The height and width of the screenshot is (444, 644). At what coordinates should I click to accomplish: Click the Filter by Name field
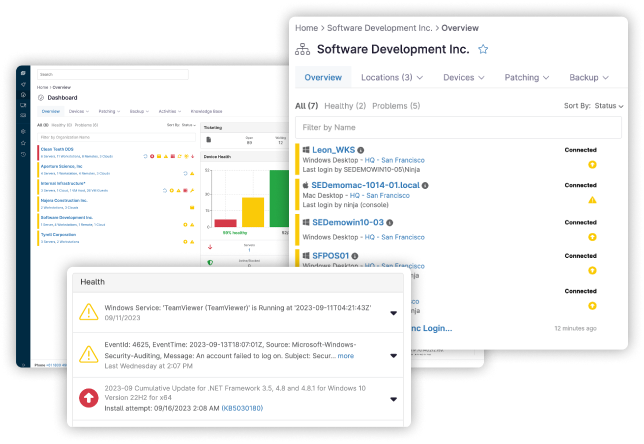(458, 128)
